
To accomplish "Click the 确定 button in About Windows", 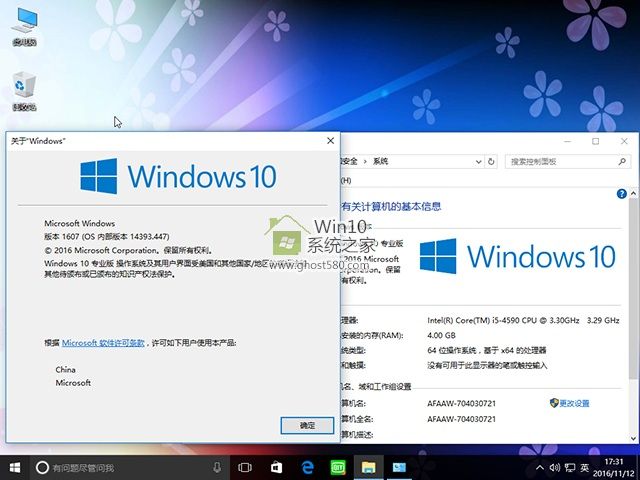I will coord(307,425).
